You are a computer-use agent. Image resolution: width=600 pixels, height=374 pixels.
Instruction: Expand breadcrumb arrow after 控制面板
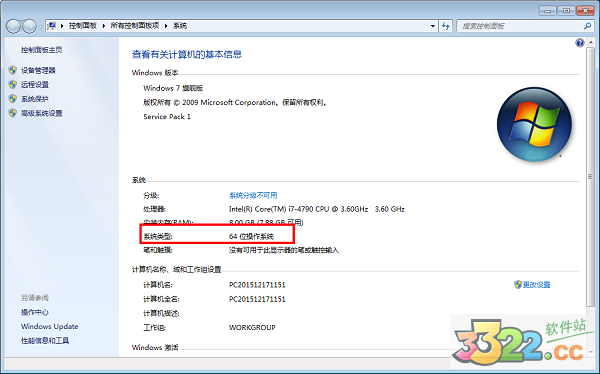click(103, 26)
